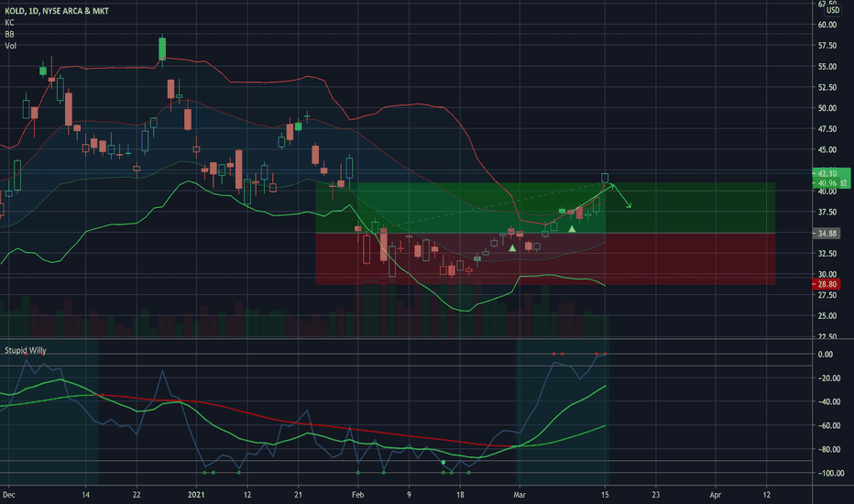The width and height of the screenshot is (854, 504).
Task: Select the green up-arrow signal below March candles
Action: pos(572,229)
